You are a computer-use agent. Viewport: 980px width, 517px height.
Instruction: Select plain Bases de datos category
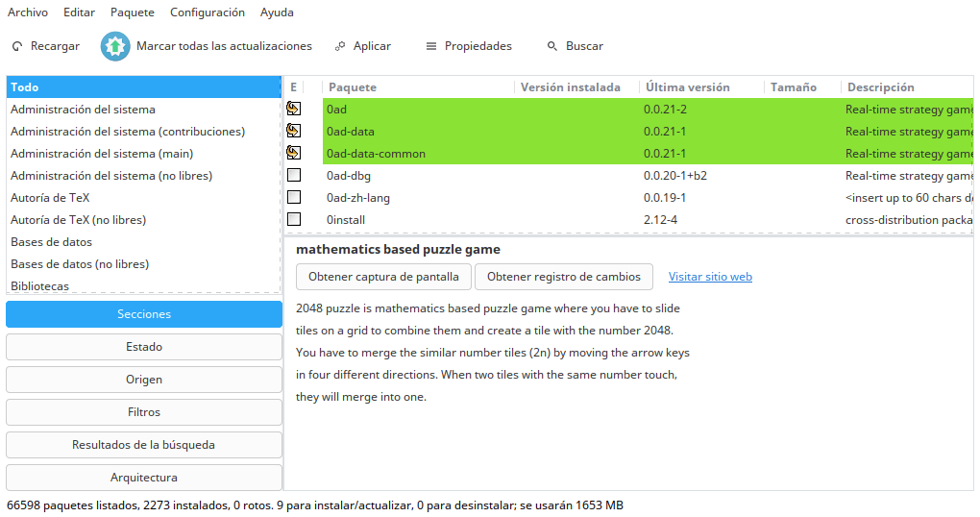(x=144, y=242)
